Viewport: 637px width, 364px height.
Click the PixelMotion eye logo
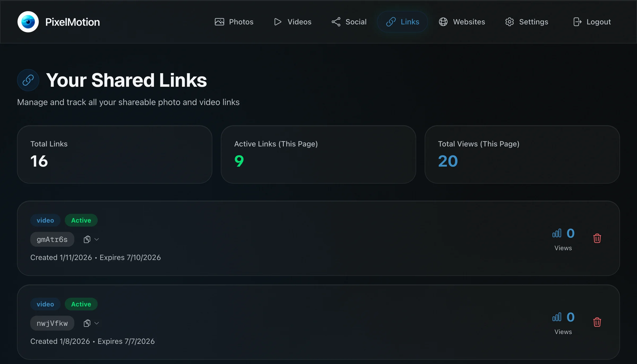(28, 21)
